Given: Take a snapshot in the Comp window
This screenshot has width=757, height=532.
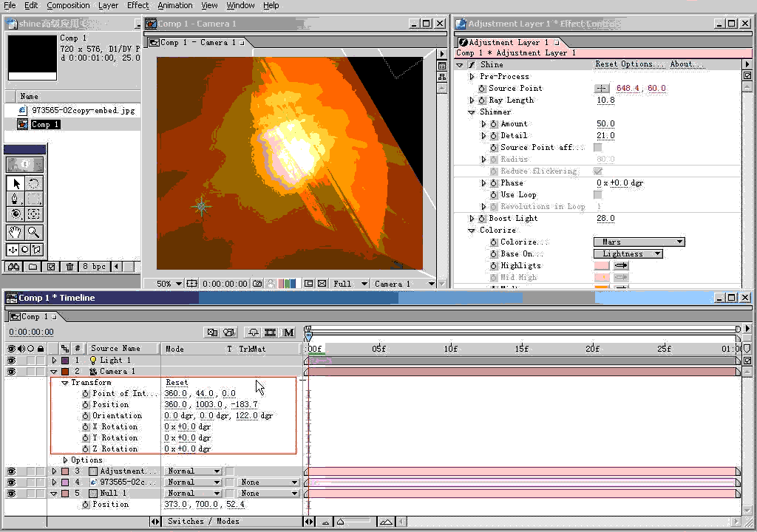Looking at the screenshot, I should coord(257,284).
